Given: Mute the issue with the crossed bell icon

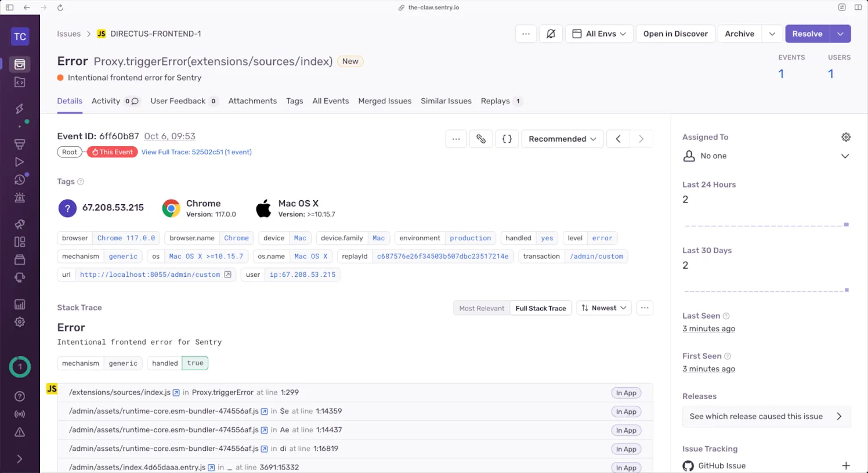Looking at the screenshot, I should (550, 34).
